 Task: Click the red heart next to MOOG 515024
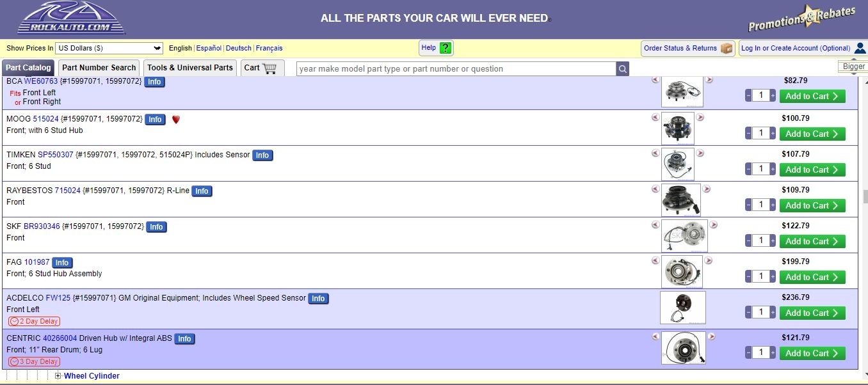coord(176,120)
